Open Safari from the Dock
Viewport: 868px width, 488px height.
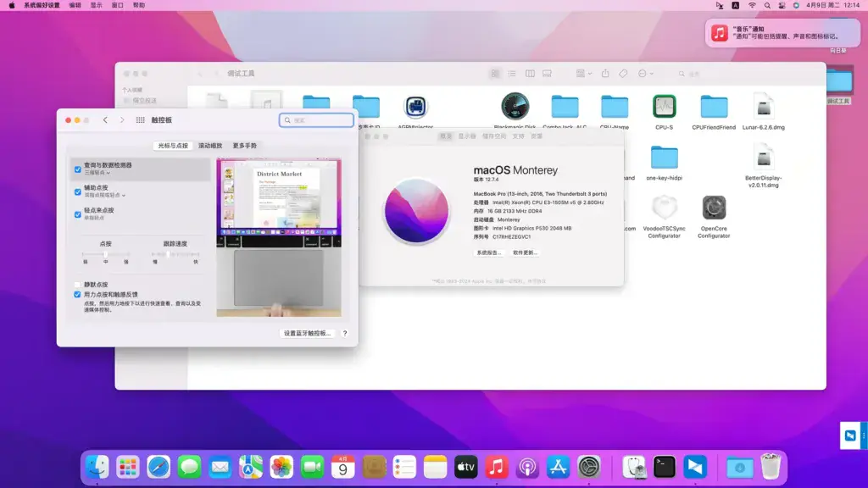159,468
